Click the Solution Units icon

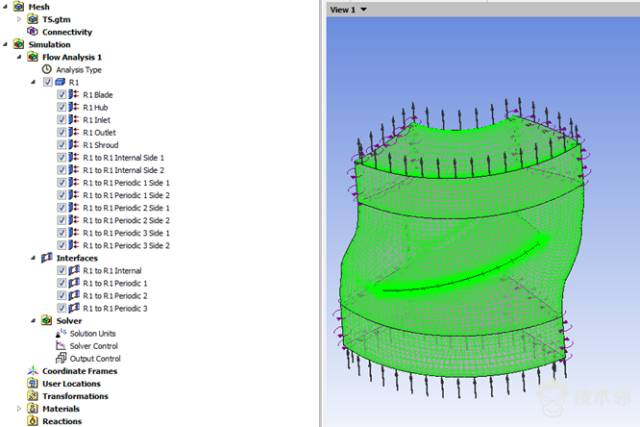[61, 333]
